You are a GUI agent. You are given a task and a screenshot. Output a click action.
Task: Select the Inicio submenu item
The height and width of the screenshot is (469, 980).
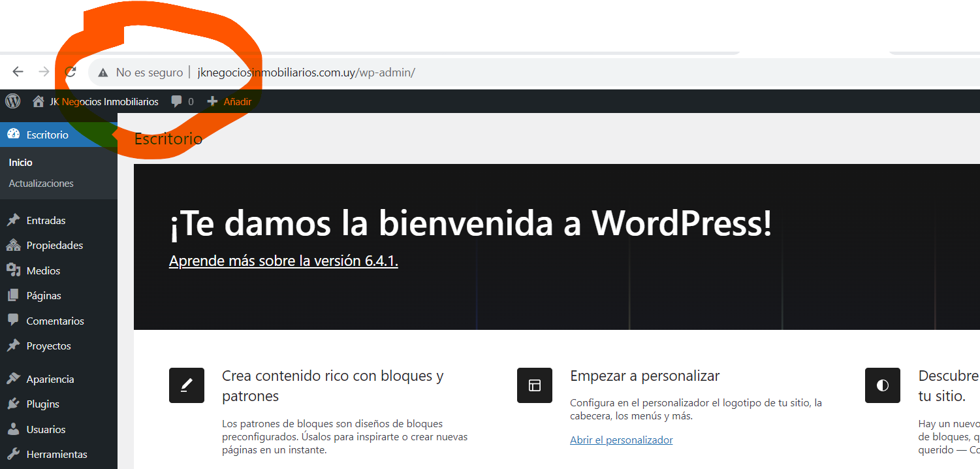[21, 162]
